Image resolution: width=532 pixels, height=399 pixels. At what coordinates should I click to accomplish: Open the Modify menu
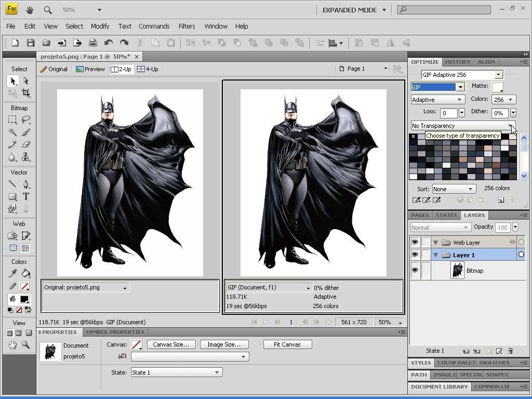[100, 26]
